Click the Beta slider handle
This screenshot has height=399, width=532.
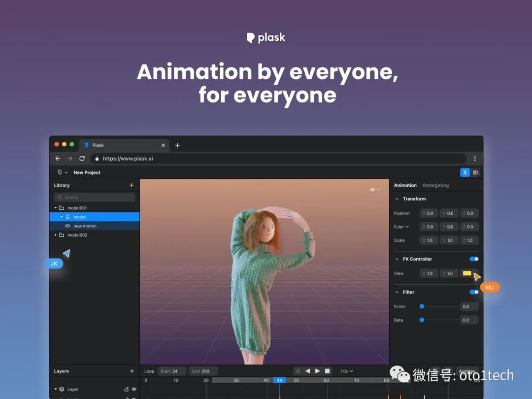pos(422,320)
